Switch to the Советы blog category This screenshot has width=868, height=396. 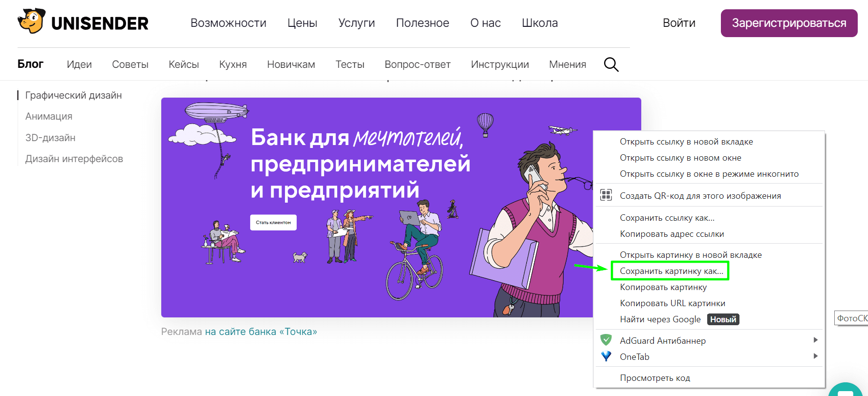(130, 64)
